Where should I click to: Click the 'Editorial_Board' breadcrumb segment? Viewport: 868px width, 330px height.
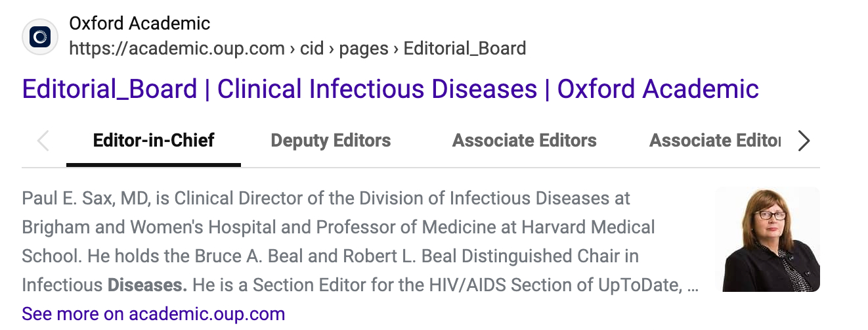point(464,49)
